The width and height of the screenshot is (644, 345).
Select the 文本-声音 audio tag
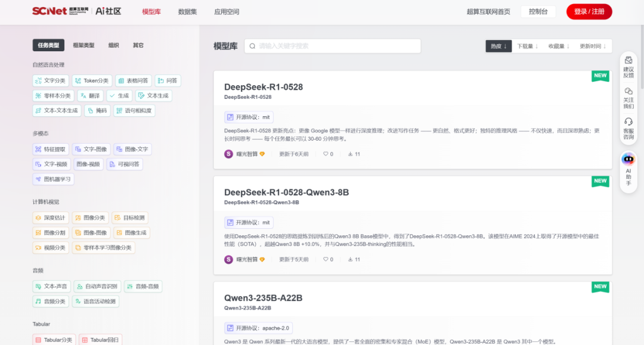(x=52, y=287)
